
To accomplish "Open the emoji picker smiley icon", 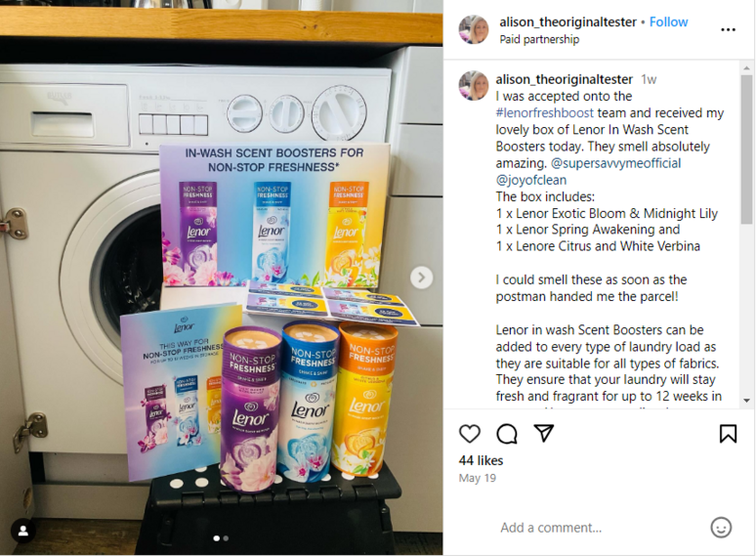I will click(x=721, y=528).
